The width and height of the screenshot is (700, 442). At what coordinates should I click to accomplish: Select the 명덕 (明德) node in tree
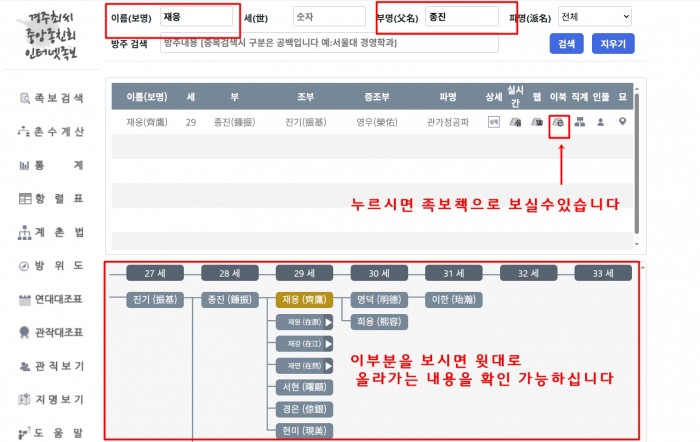(379, 299)
